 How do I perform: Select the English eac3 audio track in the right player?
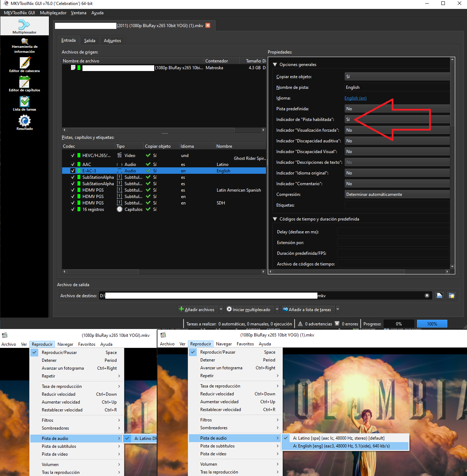tap(345, 446)
